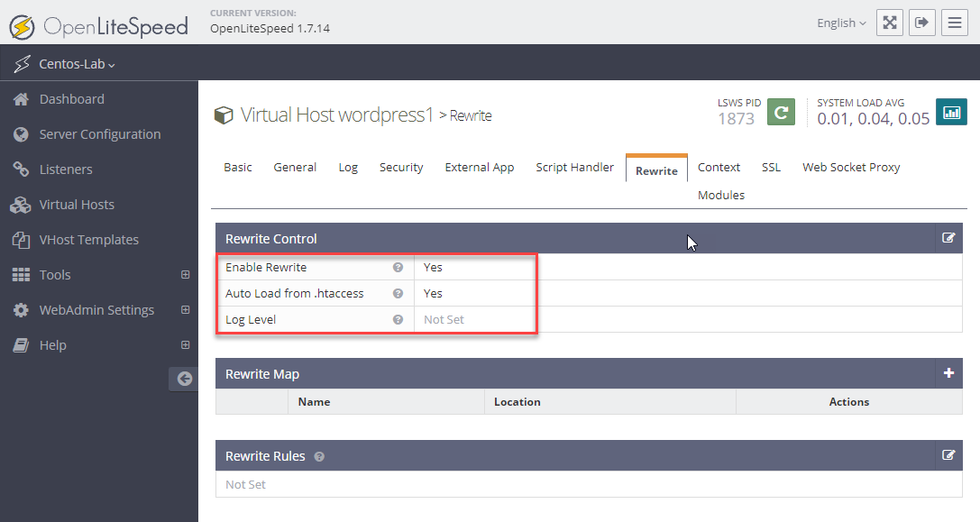Click the Help book icon
The height and width of the screenshot is (522, 980).
(x=21, y=345)
